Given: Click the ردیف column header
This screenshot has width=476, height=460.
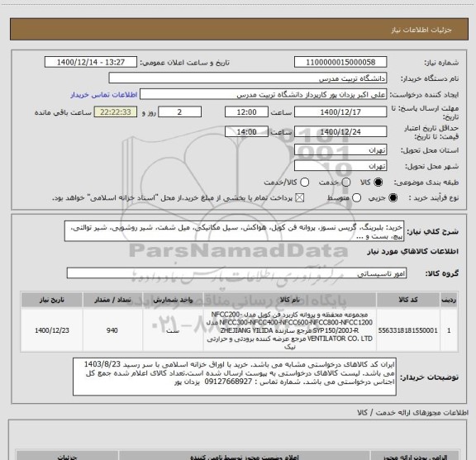Looking at the screenshot, I should (449, 300).
